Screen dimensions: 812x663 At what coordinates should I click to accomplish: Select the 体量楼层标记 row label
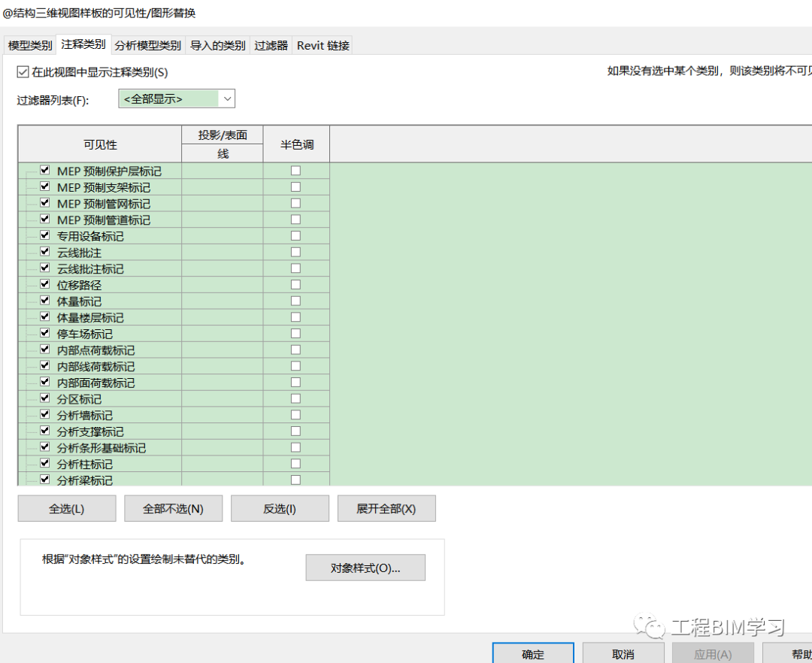[x=90, y=318]
